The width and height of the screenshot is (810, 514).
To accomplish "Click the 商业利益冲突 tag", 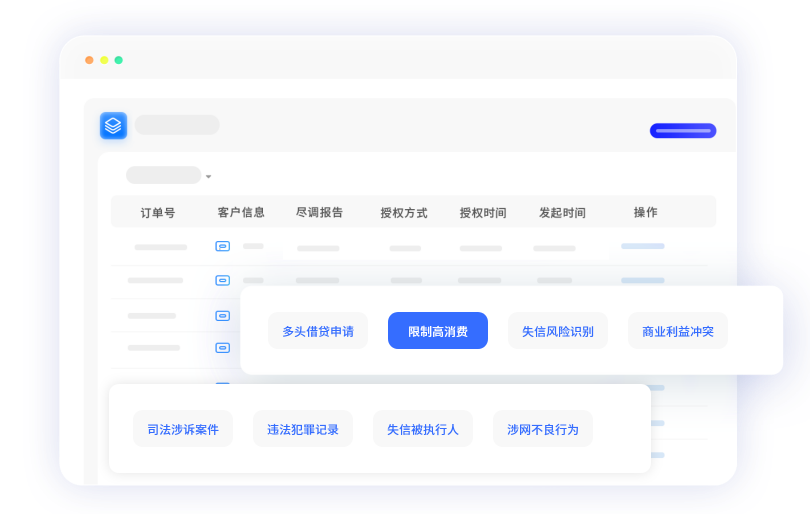I will 678,331.
